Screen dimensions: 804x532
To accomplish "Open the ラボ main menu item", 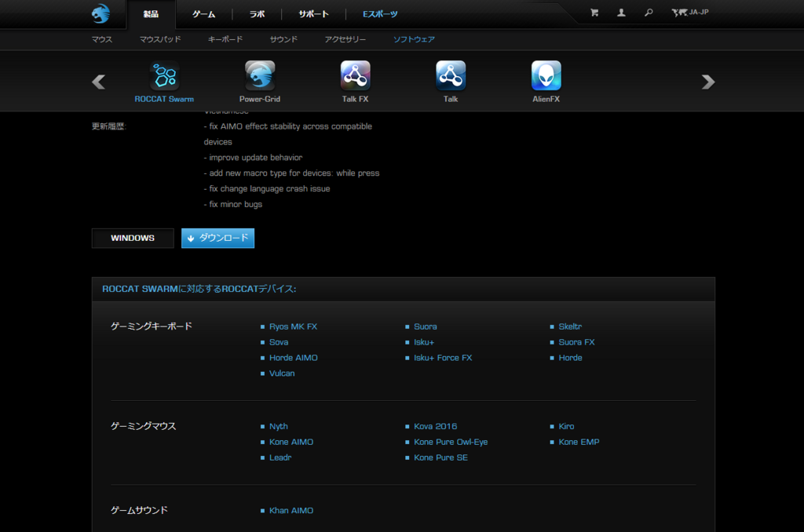I will coord(257,14).
